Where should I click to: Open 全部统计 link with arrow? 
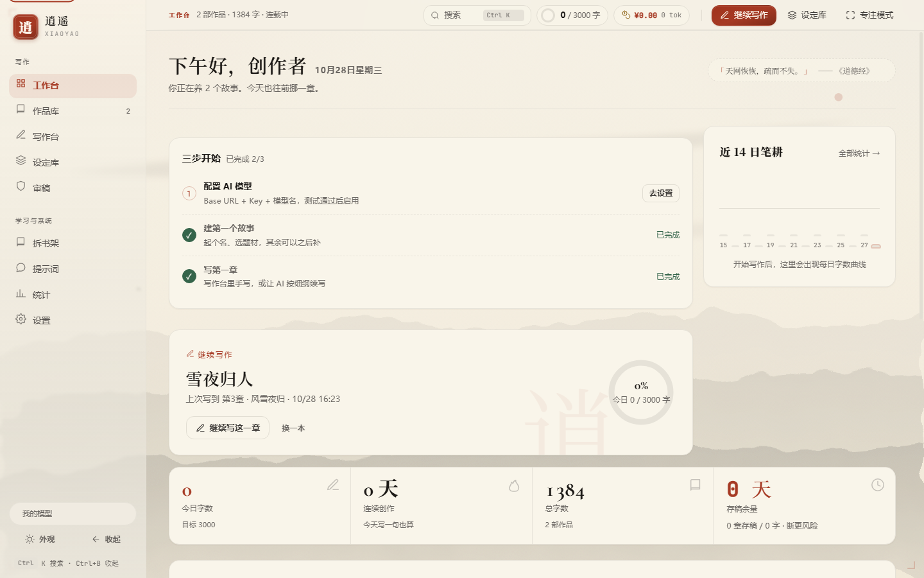pyautogui.click(x=859, y=153)
